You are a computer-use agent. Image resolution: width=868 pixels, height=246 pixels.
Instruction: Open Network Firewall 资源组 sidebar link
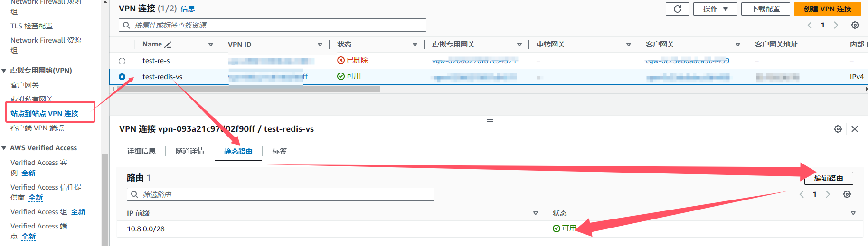tap(46, 45)
